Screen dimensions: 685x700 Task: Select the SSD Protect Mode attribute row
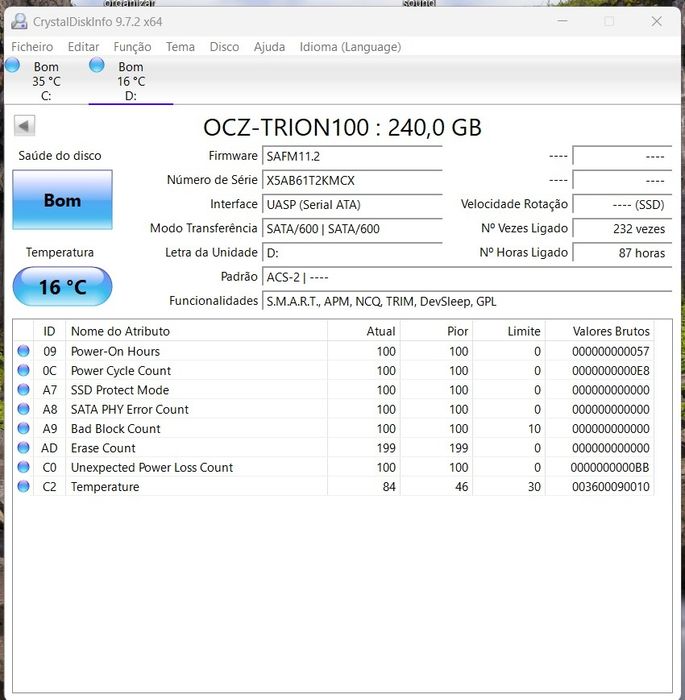(334, 390)
